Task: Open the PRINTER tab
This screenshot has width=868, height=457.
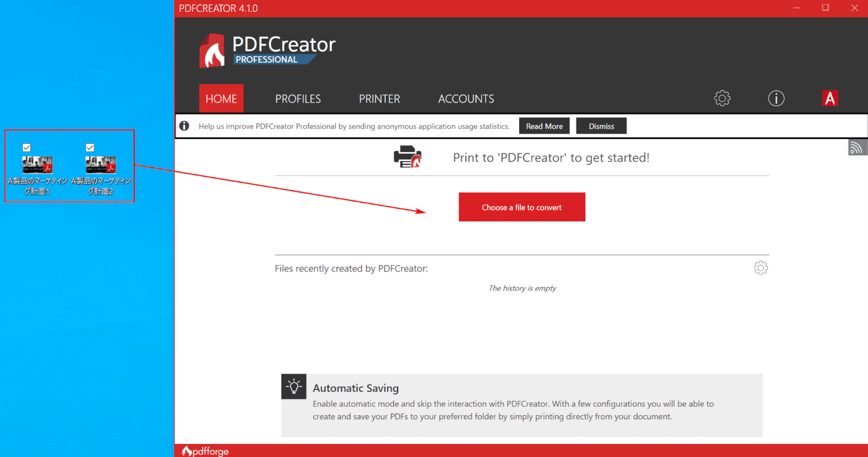Action: tap(379, 99)
